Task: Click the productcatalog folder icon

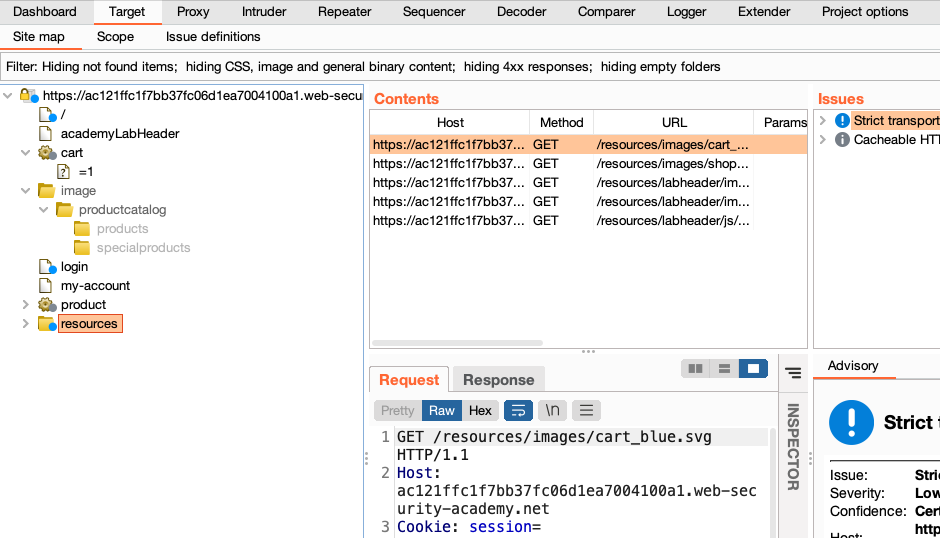Action: point(65,210)
